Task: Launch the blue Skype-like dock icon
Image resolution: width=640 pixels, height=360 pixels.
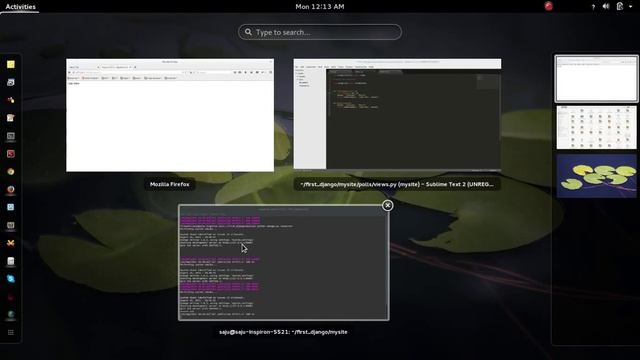Action: (11, 279)
